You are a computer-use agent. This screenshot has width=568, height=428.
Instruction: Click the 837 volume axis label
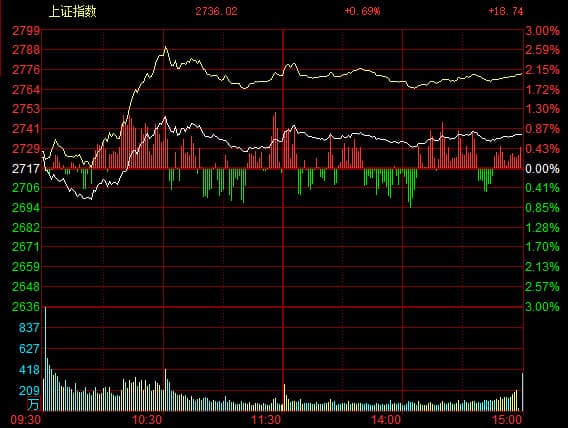point(29,328)
